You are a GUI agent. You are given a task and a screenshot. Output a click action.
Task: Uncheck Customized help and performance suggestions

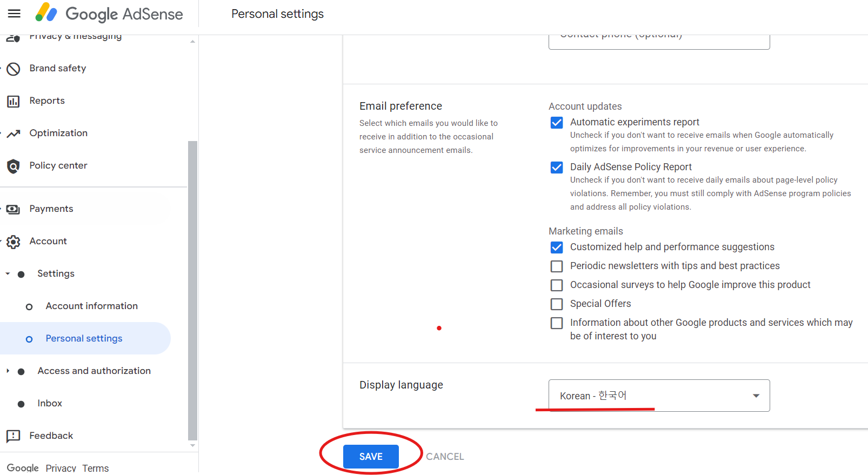pos(557,247)
